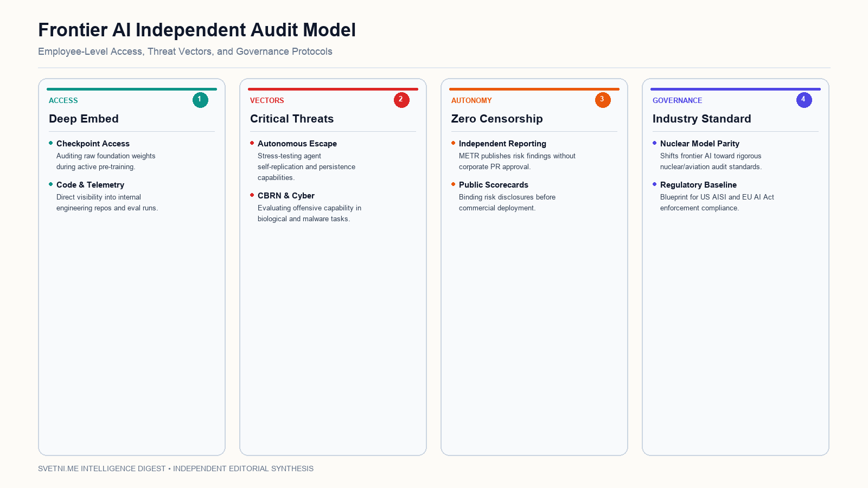Click the "Checkpoint Access" bullet title
Screen dimensions: 868x488
93,144
